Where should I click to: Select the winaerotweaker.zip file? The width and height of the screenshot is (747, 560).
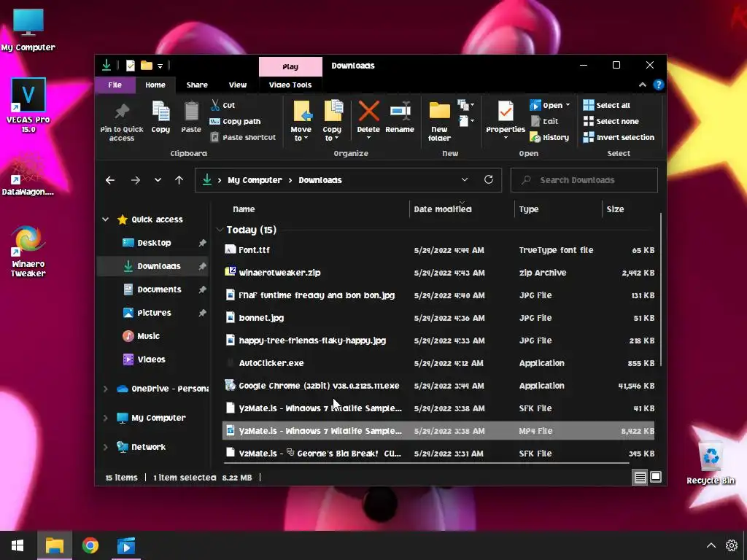[438, 273]
